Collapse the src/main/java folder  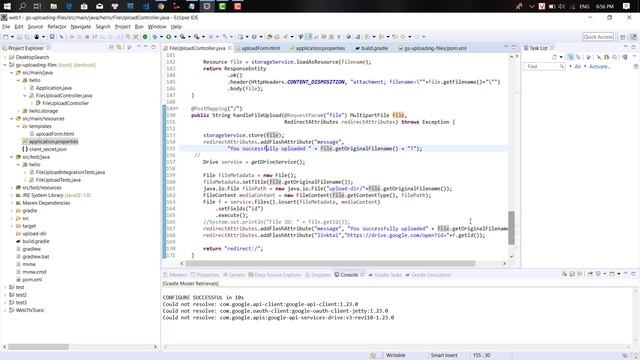(12, 73)
